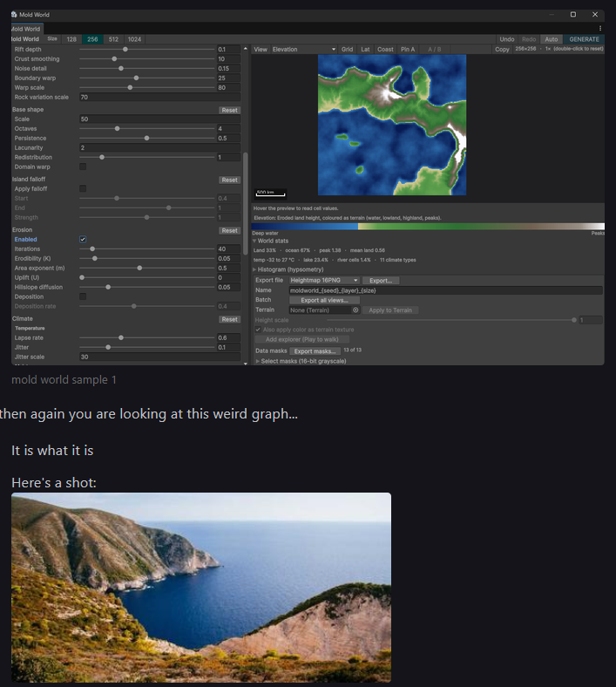Click the Height scale slider handle
Screen dimensions: 616x687
574,320
